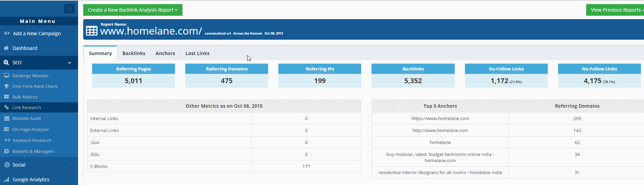Viewport: 644px width, 185px height.
Task: Click the 4,175 no-follow links value
Action: 593,81
